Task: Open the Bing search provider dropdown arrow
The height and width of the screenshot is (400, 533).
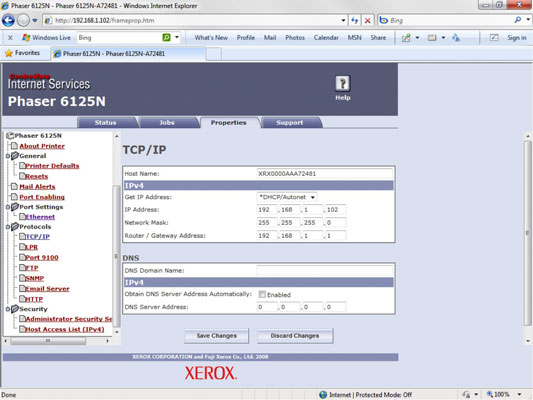Action: tap(528, 20)
